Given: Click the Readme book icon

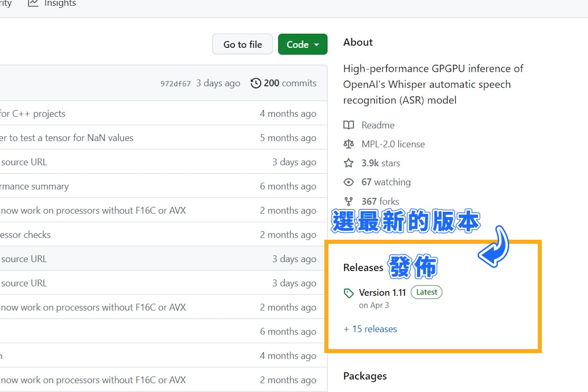Looking at the screenshot, I should [x=349, y=125].
